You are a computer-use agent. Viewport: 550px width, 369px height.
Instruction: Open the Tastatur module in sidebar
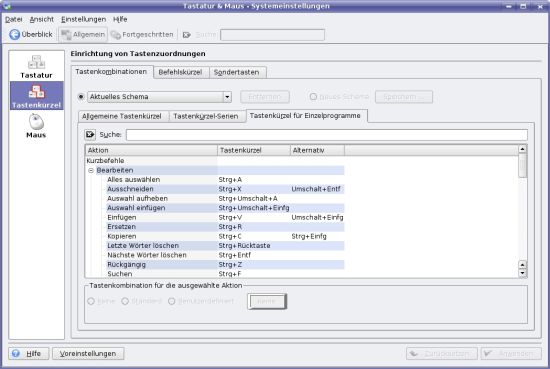point(36,67)
